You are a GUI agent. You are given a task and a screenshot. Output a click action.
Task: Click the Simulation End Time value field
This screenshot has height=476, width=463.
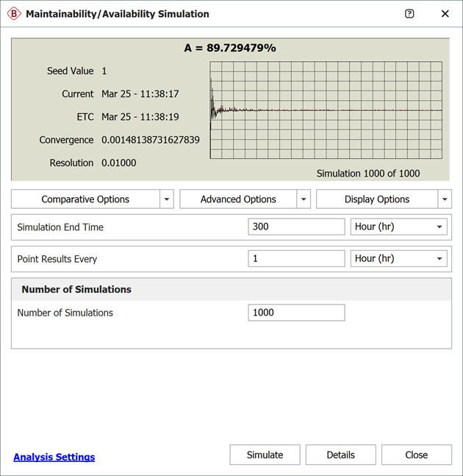296,227
